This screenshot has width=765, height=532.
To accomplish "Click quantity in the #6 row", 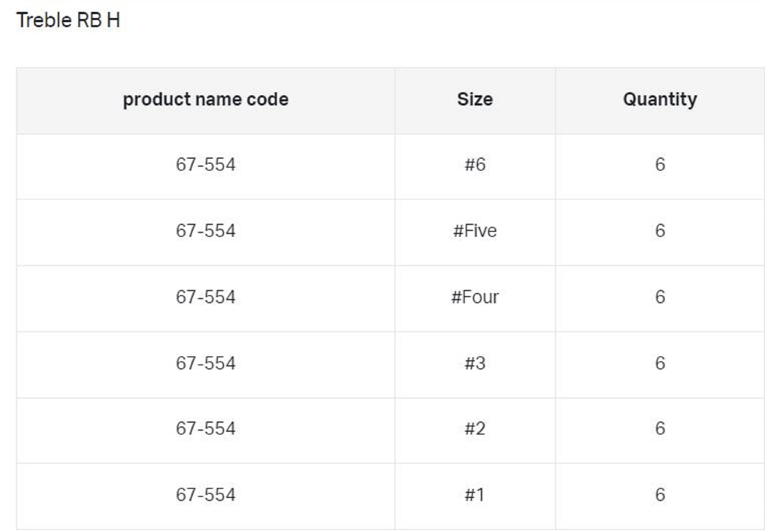I will (x=660, y=165).
